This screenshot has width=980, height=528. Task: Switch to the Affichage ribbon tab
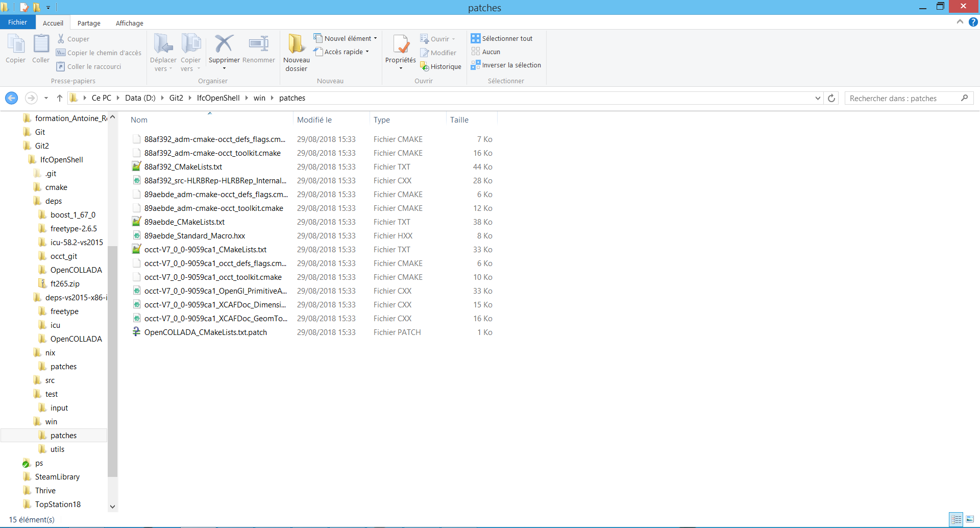(x=129, y=23)
